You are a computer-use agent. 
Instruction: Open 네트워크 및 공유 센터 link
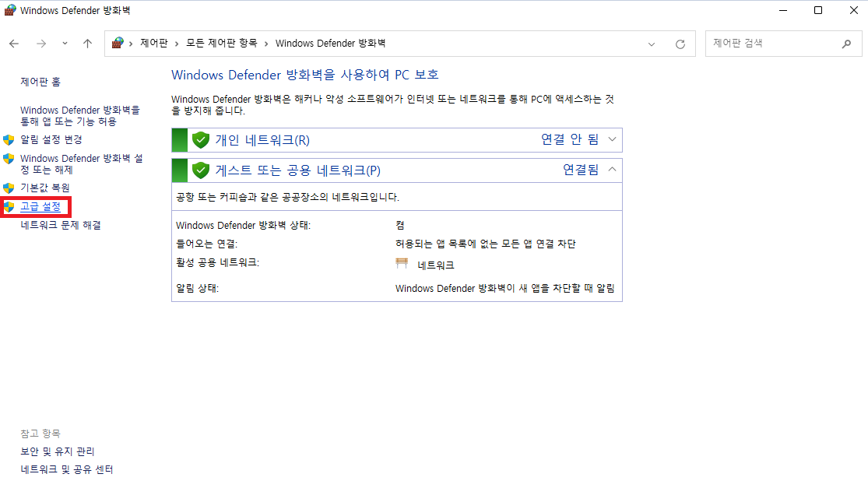coord(66,469)
